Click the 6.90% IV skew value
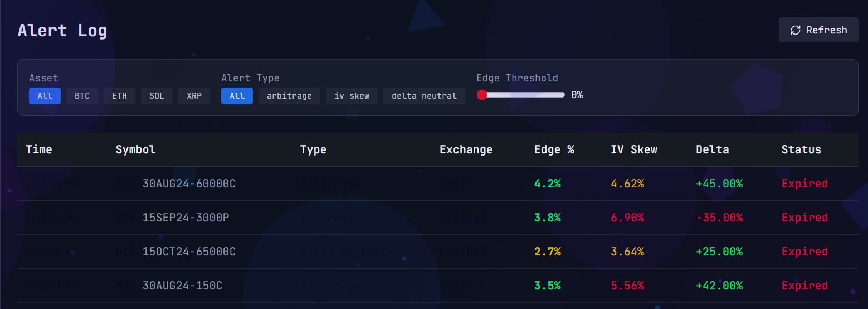 pyautogui.click(x=627, y=218)
